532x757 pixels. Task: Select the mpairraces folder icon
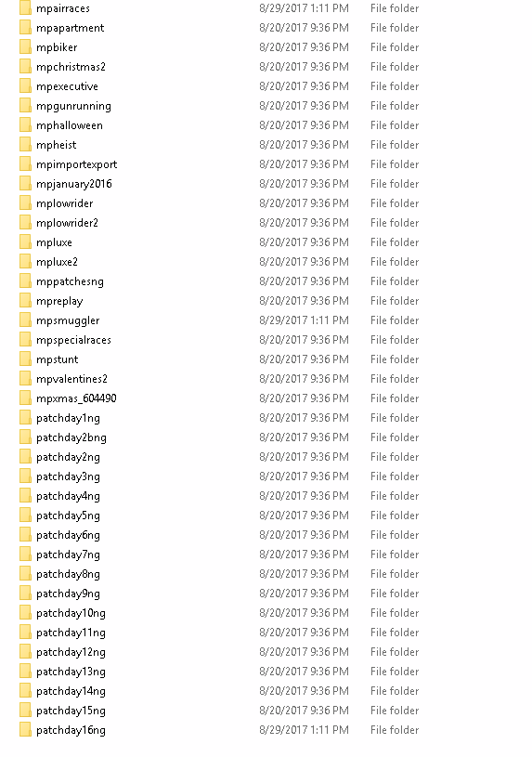[26, 8]
